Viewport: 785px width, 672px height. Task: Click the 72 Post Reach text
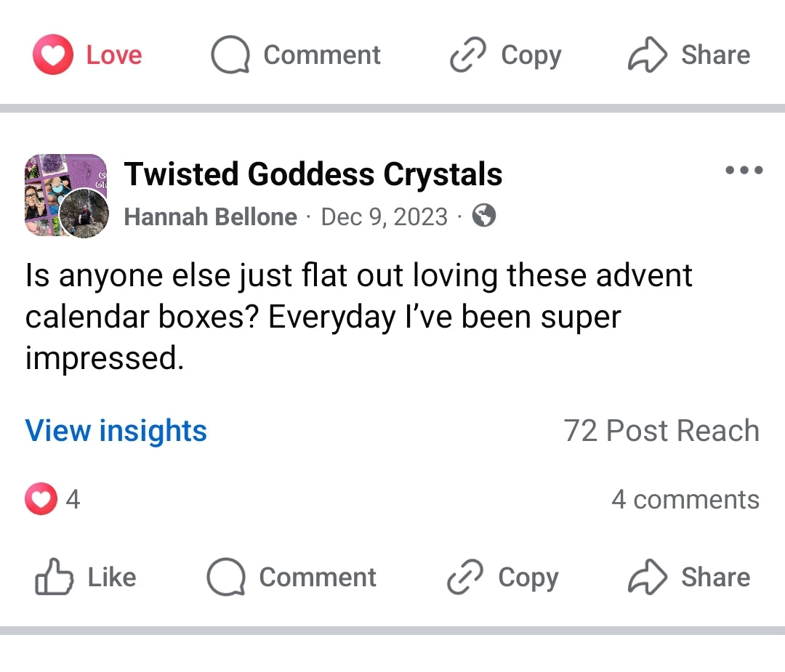point(660,430)
